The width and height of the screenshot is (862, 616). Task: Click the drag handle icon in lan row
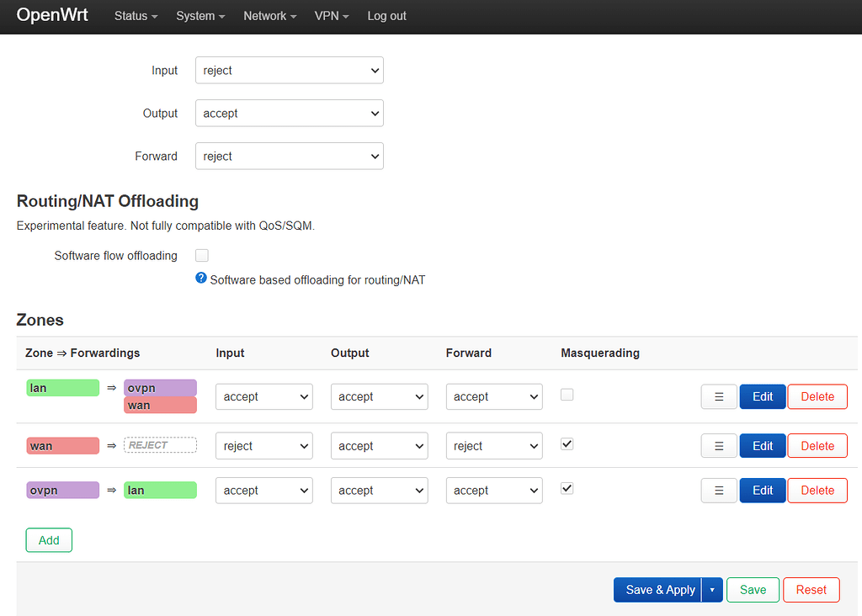719,396
